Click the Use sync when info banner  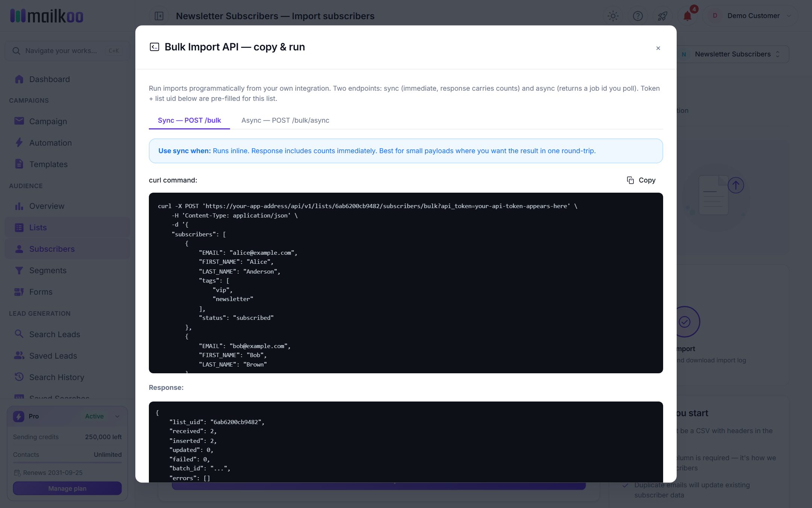[x=406, y=151]
